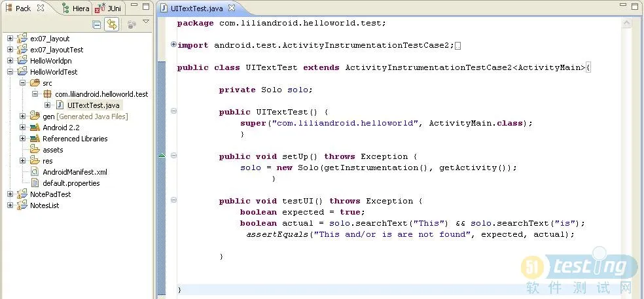Screen dimensions: 644x299
Task: Click the folded imports placeholder box
Action: click(x=458, y=46)
